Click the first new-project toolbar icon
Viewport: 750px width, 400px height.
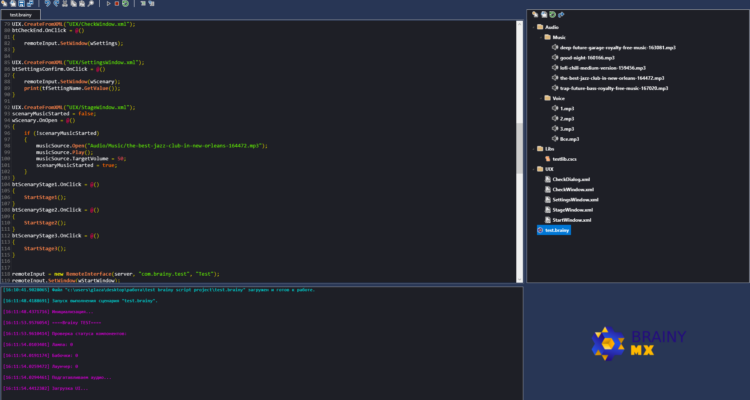point(4,3)
